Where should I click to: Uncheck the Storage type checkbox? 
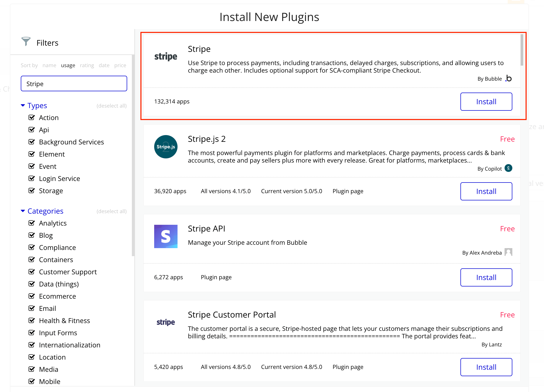coord(32,191)
